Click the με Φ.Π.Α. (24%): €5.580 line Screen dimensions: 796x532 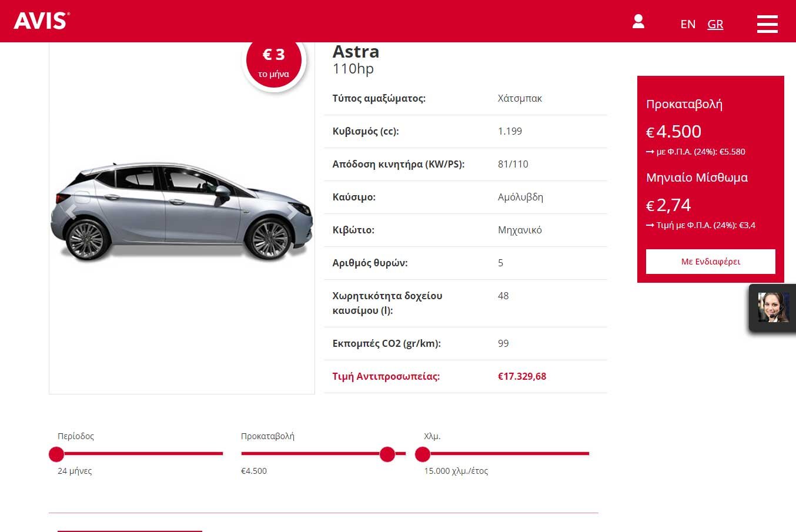695,152
